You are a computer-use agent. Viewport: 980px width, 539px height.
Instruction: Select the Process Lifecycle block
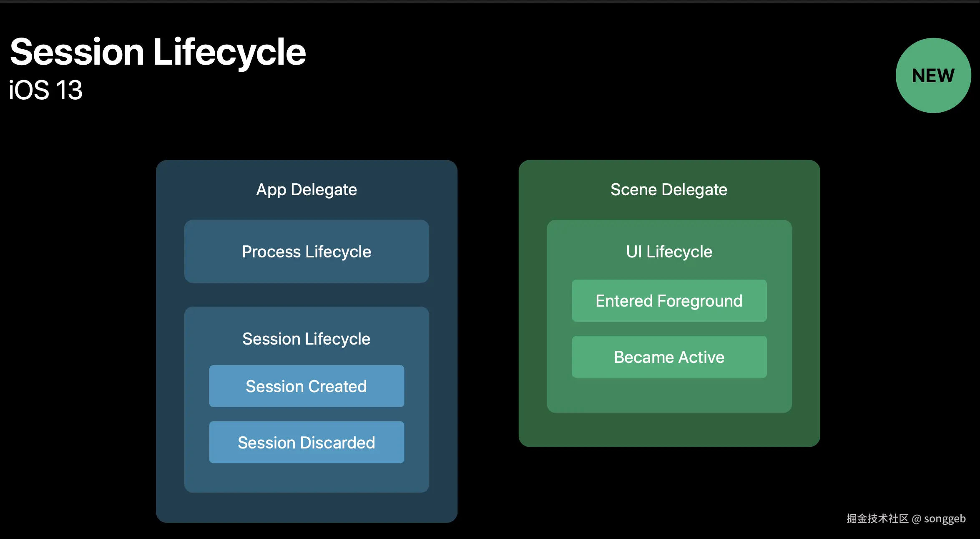pyautogui.click(x=307, y=252)
